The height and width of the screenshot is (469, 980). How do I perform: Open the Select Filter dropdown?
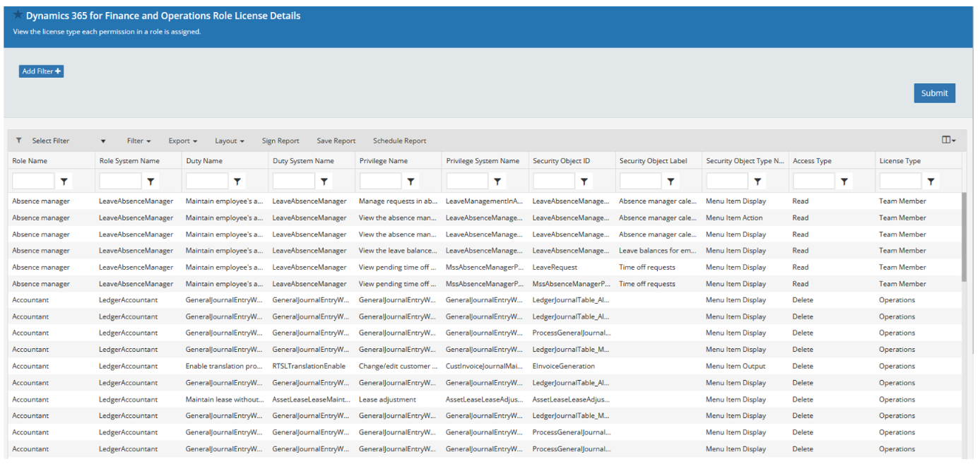pyautogui.click(x=69, y=141)
